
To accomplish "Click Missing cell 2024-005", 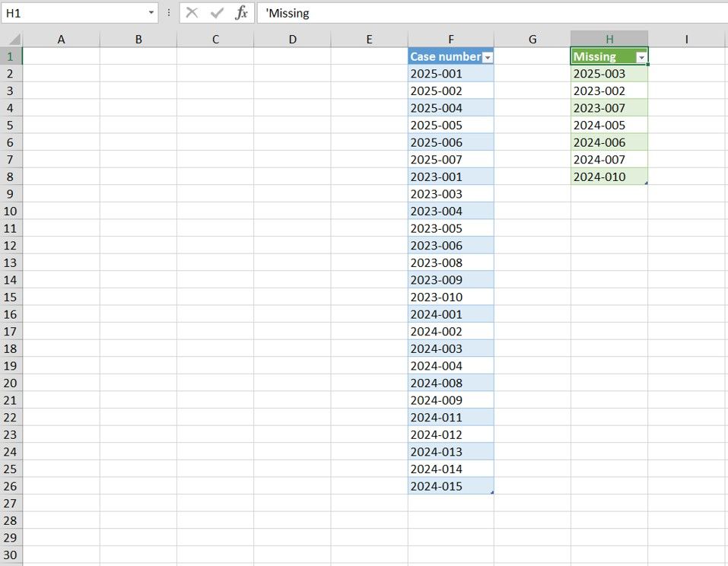I will pos(609,125).
